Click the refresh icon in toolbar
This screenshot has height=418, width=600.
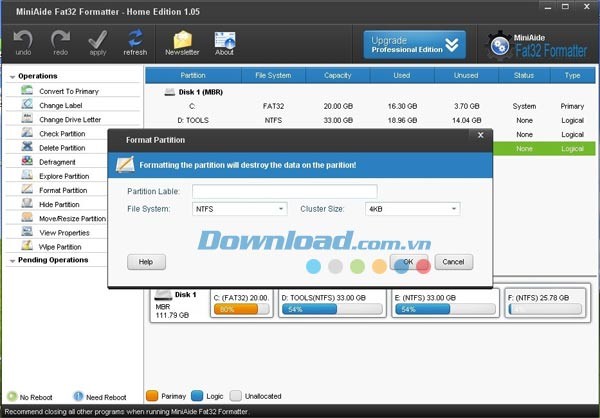135,40
